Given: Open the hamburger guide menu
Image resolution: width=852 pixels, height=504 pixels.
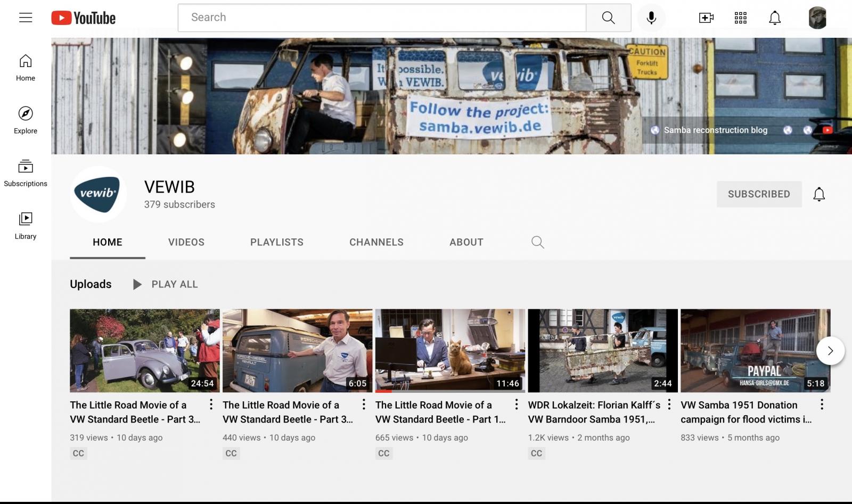Looking at the screenshot, I should click(26, 18).
